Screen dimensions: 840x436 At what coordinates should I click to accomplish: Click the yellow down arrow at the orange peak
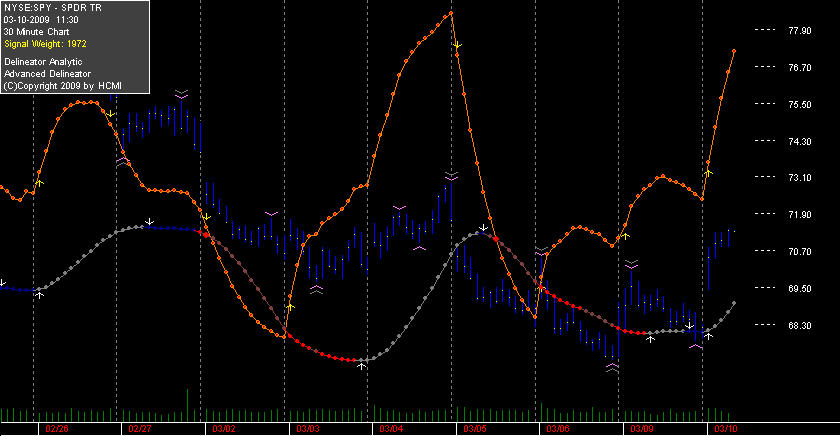coord(458,46)
